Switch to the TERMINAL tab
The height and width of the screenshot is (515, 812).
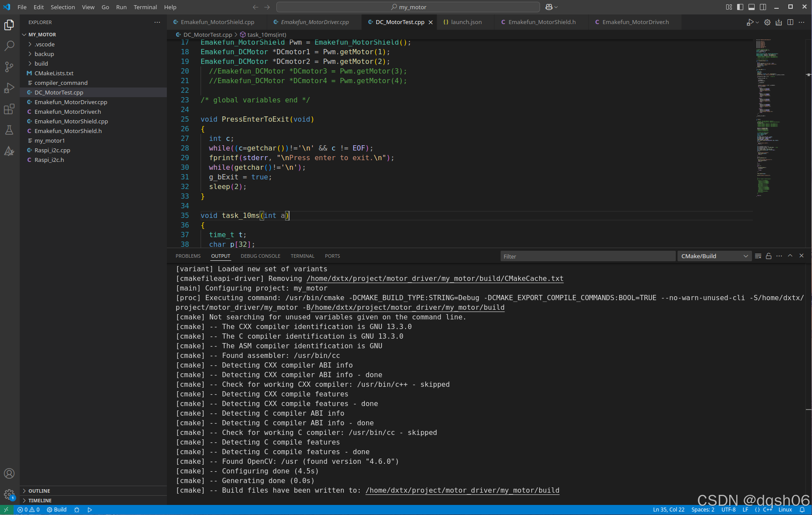pos(303,256)
